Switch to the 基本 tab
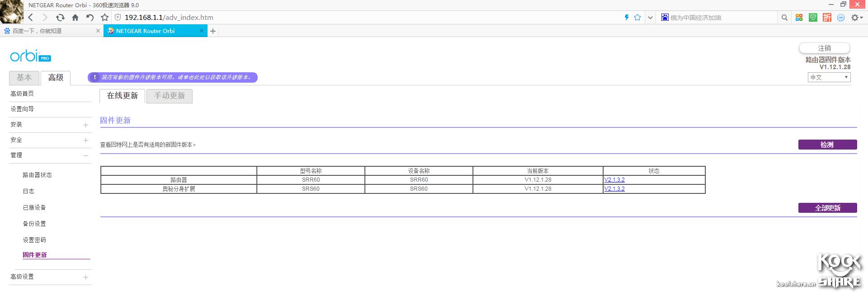This screenshot has height=295, width=868. point(24,78)
